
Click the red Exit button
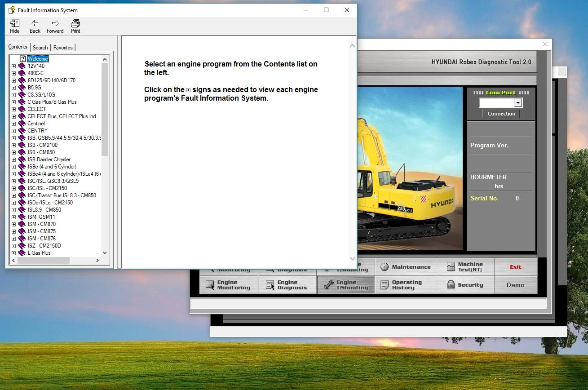coord(515,267)
